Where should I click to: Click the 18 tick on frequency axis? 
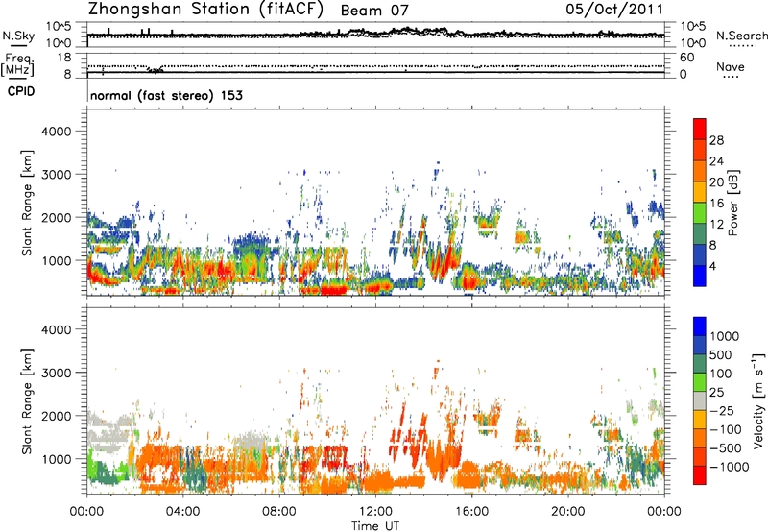64,58
